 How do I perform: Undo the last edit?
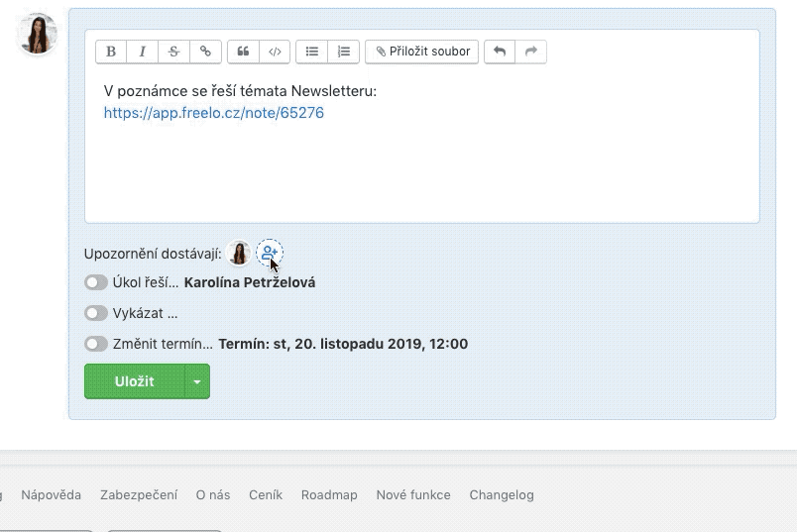coord(500,52)
